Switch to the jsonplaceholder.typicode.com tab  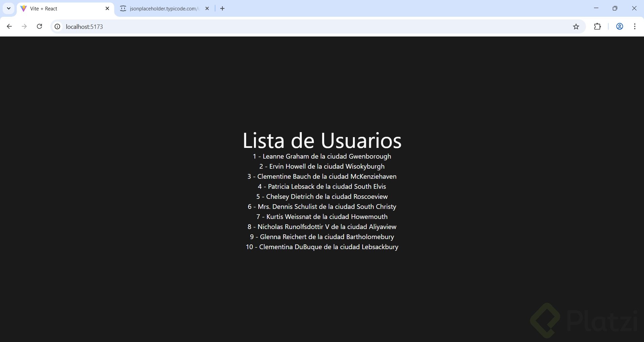164,9
